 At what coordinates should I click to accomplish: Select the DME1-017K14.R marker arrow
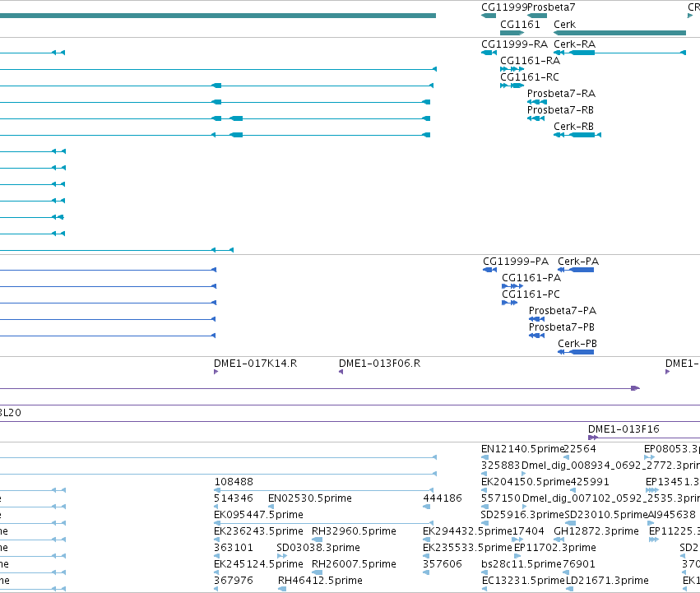pos(216,372)
